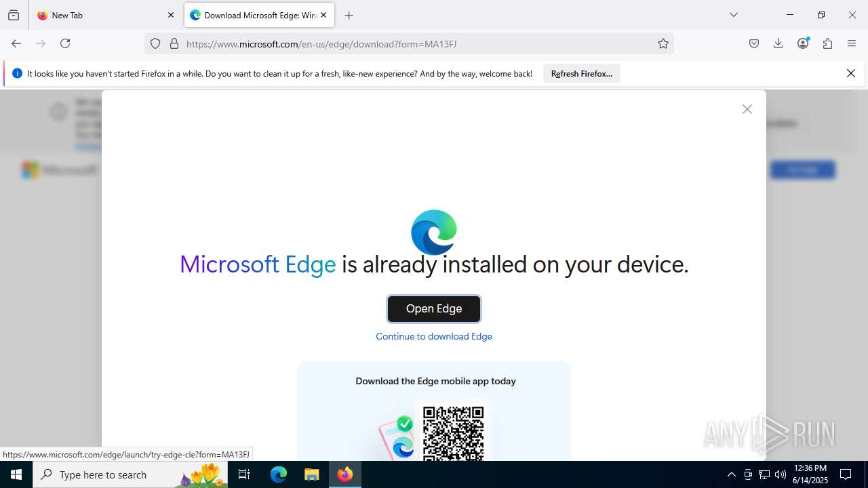Launch Microsoft Edge from the taskbar
868x488 pixels.
pyautogui.click(x=279, y=474)
